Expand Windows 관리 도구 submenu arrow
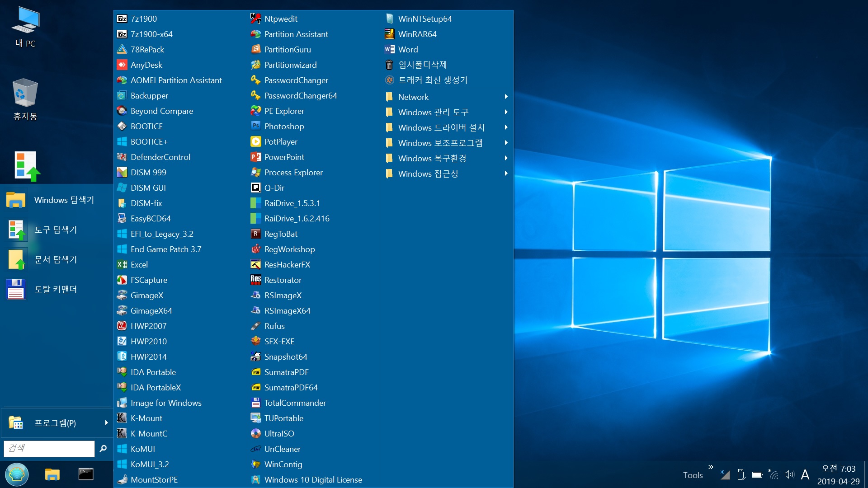 (x=506, y=112)
